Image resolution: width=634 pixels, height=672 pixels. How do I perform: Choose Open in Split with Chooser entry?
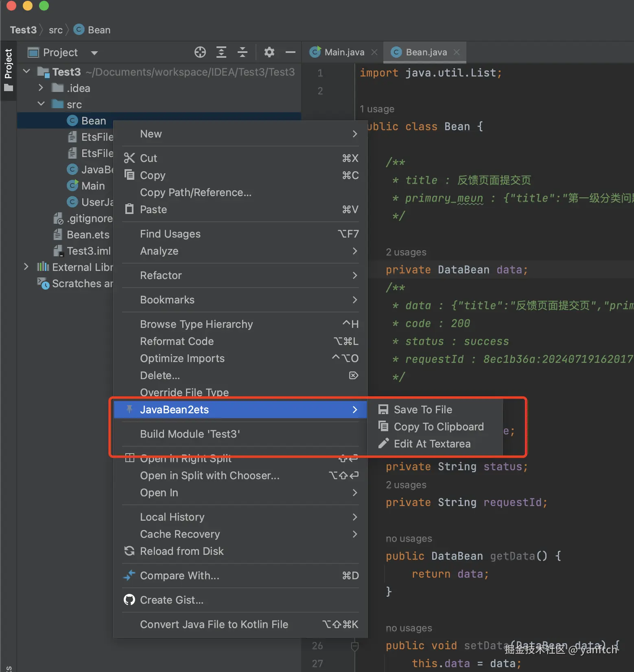point(240,476)
